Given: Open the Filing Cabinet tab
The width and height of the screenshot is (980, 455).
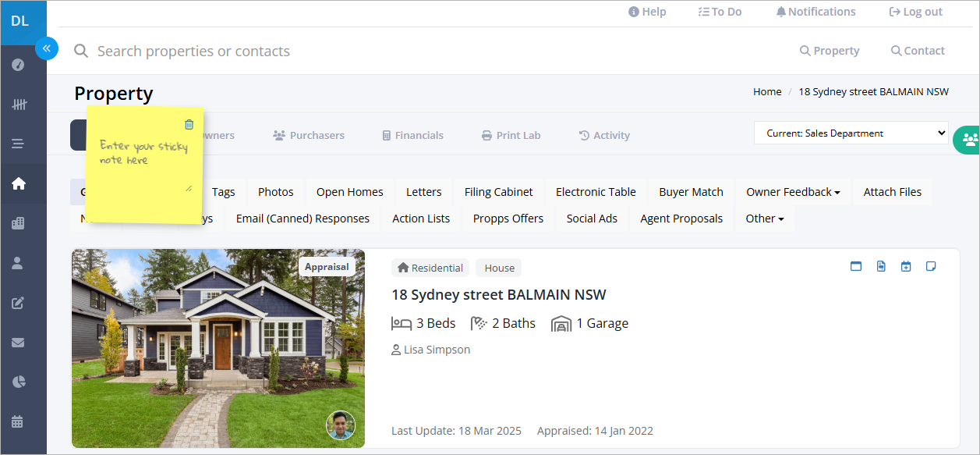Looking at the screenshot, I should click(x=499, y=192).
